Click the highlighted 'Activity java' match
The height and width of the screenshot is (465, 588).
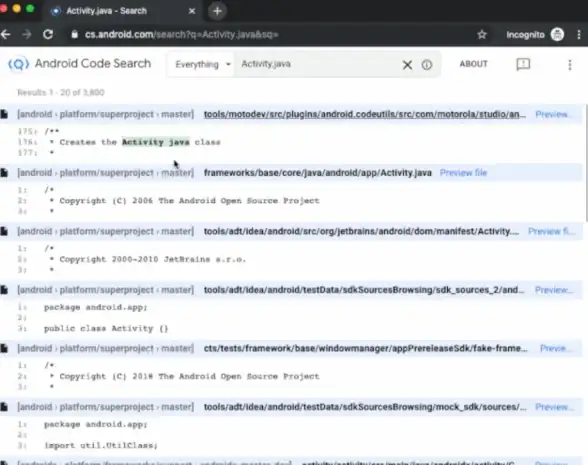156,142
